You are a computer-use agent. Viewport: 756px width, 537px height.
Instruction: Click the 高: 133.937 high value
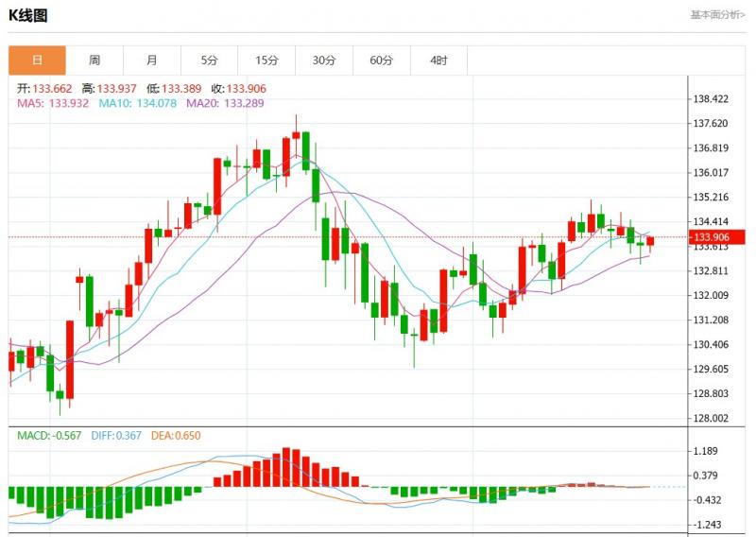pyautogui.click(x=110, y=89)
